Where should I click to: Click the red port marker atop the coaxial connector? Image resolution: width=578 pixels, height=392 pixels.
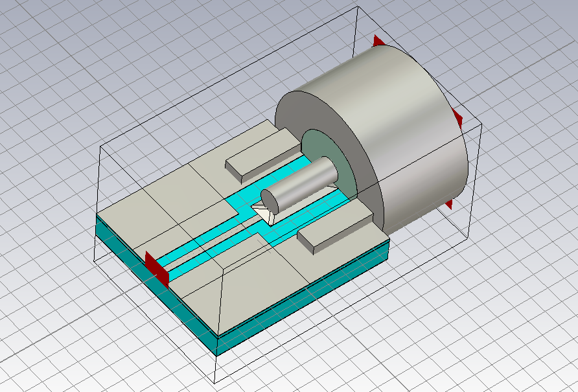click(x=378, y=42)
